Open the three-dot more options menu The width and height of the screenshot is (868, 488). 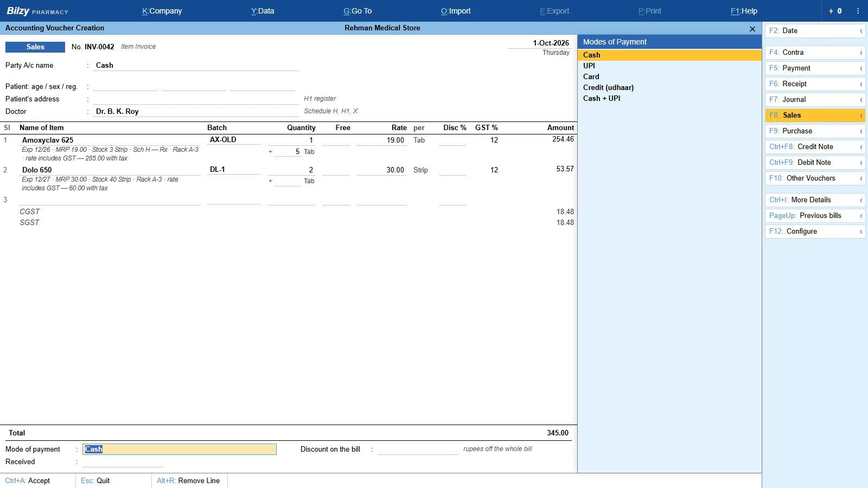(x=858, y=11)
